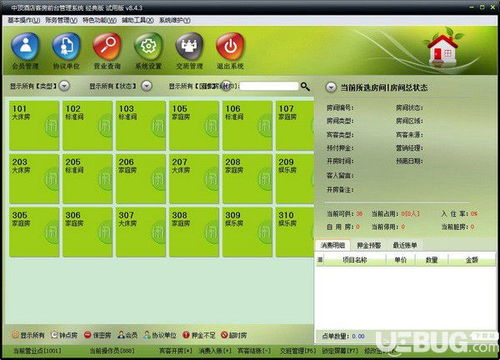Select room 209 娱乐房 tile
Screen dimensions: 500x360
tap(295, 179)
